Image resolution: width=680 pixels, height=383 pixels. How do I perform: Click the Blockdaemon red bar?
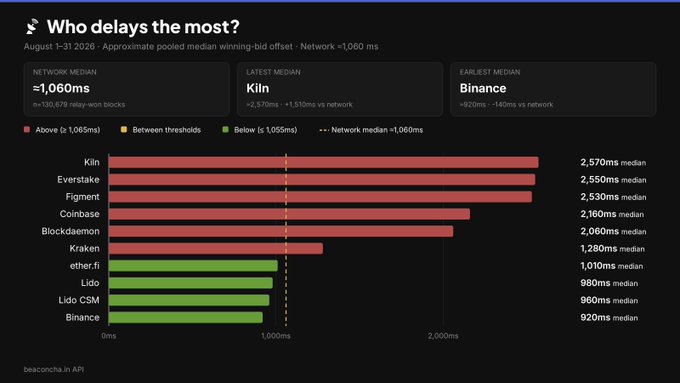281,231
